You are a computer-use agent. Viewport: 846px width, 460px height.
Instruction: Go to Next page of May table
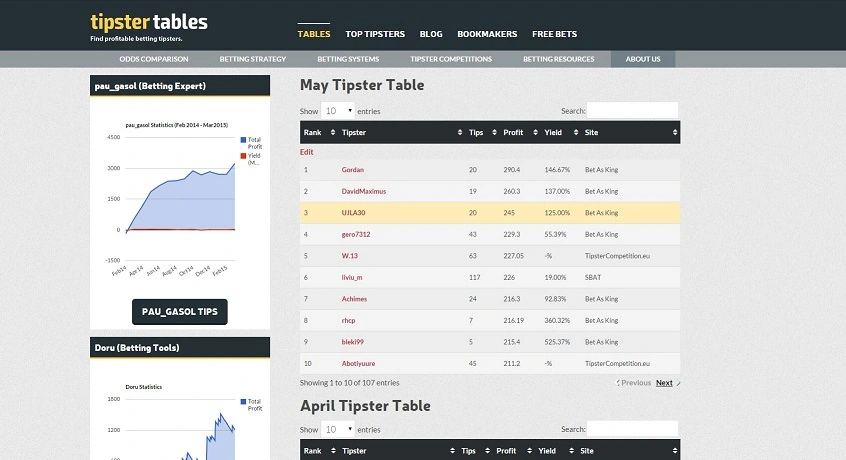664,383
